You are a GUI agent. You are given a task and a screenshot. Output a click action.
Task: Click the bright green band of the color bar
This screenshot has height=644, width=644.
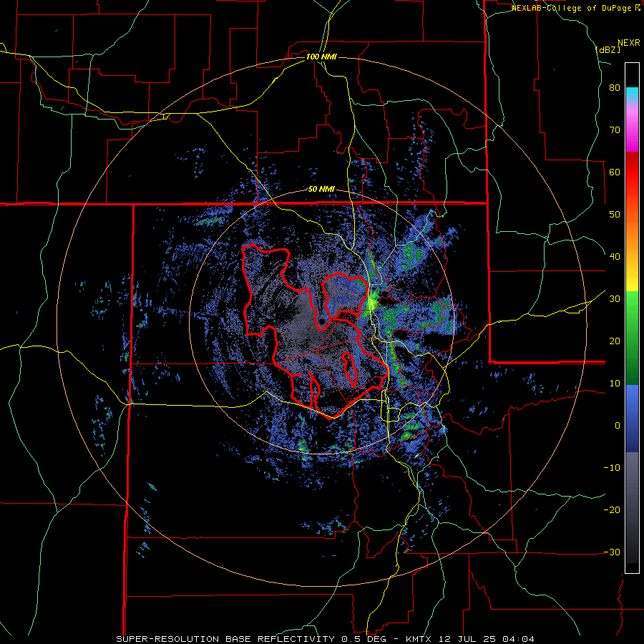tap(632, 312)
